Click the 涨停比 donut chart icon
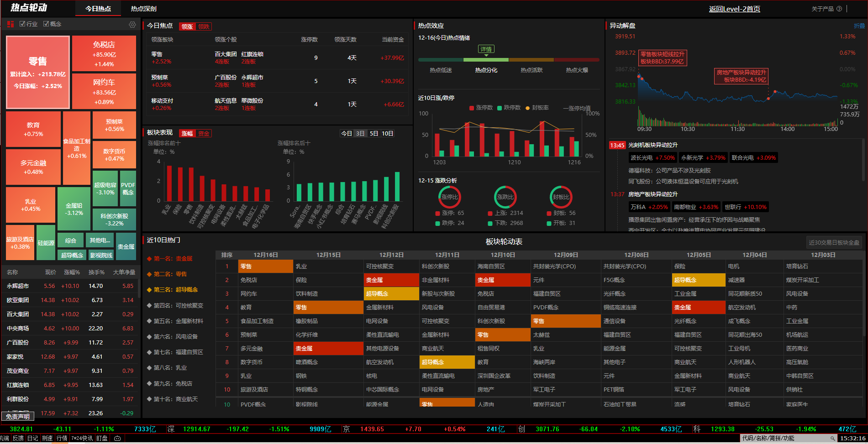 (449, 197)
